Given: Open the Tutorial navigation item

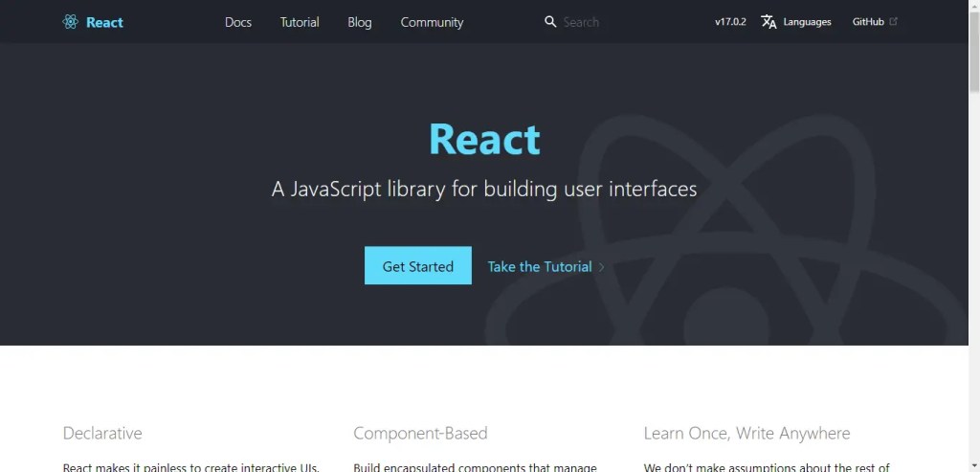Looking at the screenshot, I should coord(300,23).
